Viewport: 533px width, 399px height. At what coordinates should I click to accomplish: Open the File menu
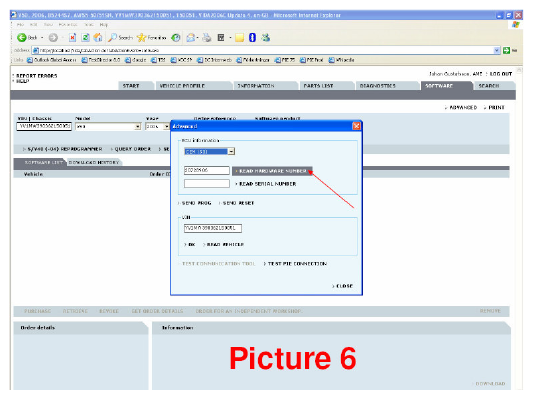(20, 25)
